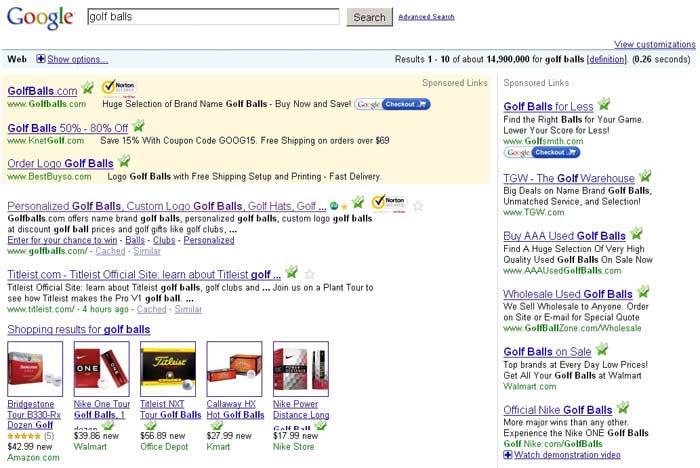700x468 pixels.
Task: Click green star beside Golf Balls 50% - 80% Off
Action: [x=138, y=125]
